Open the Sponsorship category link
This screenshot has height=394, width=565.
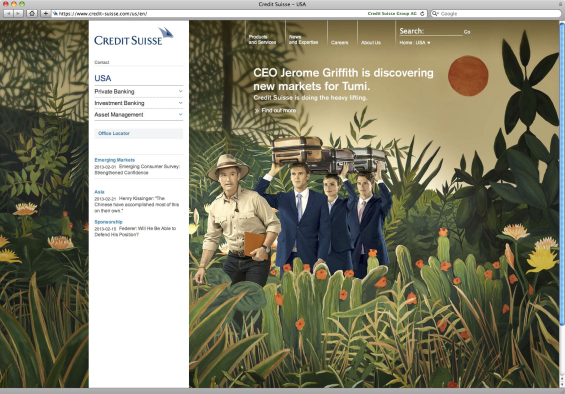[108, 222]
